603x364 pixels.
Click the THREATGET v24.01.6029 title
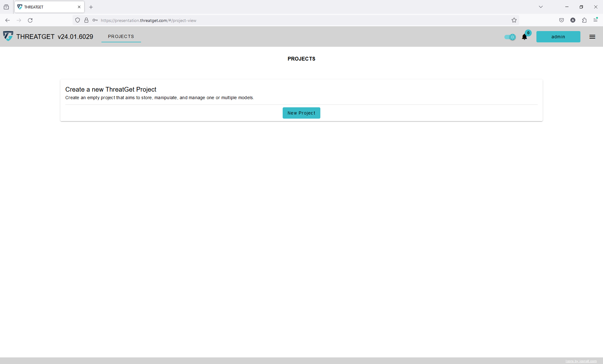55,37
